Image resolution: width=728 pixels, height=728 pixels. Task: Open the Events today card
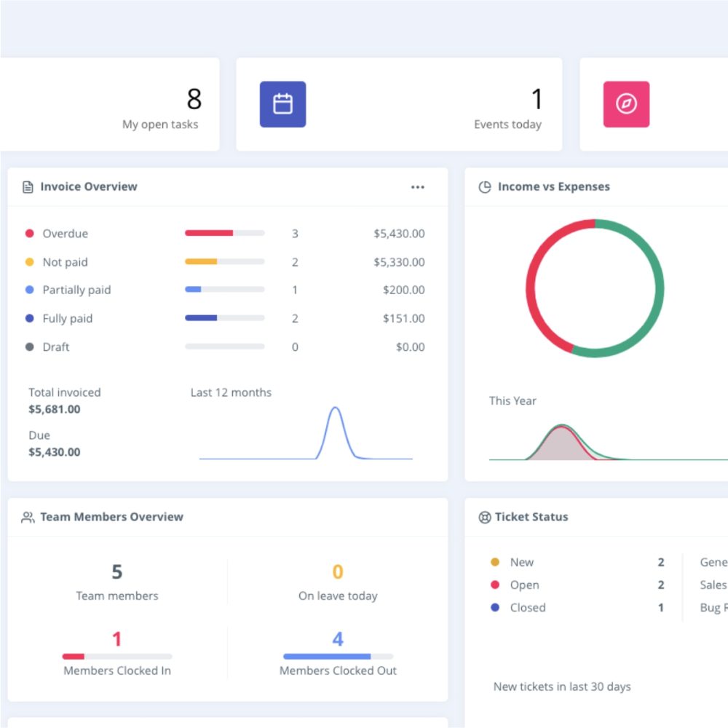399,105
